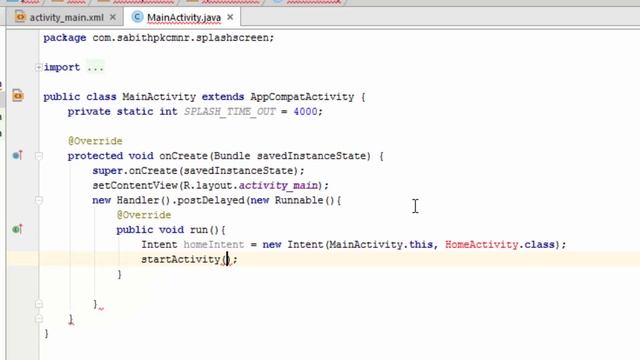640x360 pixels.
Task: Click the fold end marker at Runnable closing brace
Action: pos(39,304)
